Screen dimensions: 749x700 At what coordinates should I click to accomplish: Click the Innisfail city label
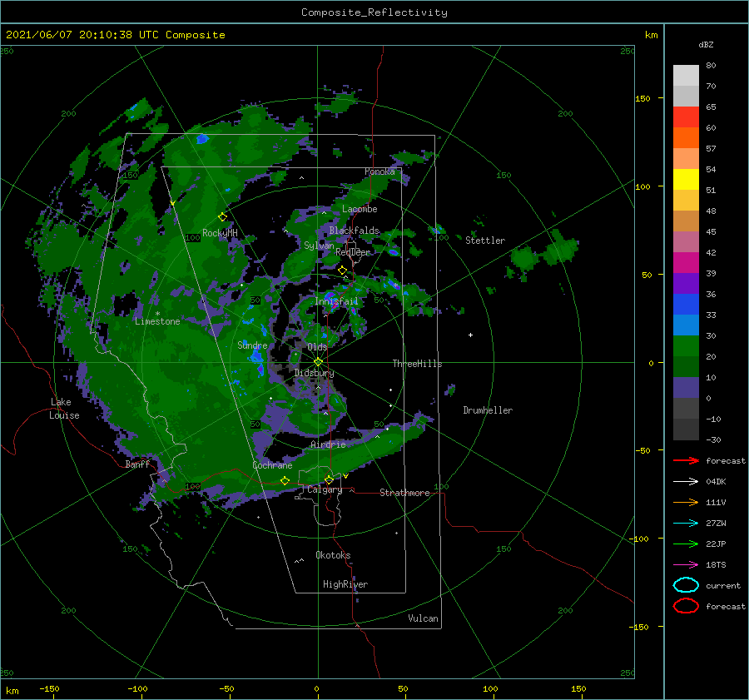pyautogui.click(x=336, y=301)
